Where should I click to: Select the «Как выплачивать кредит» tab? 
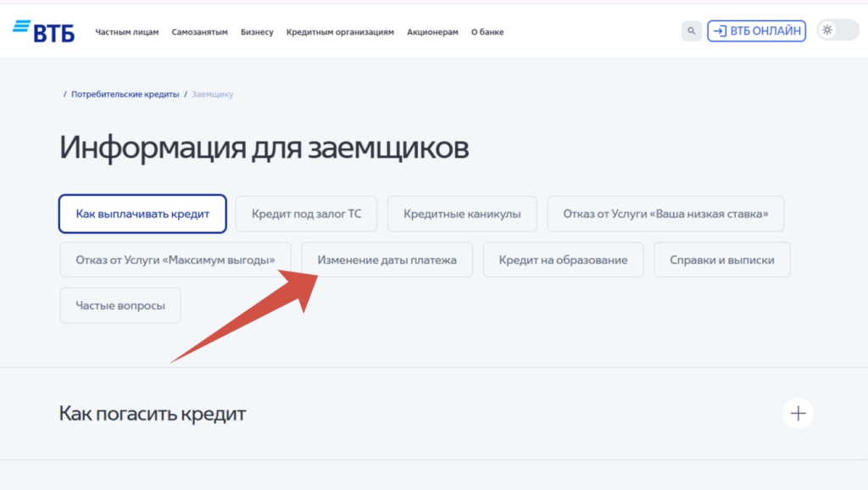point(142,214)
